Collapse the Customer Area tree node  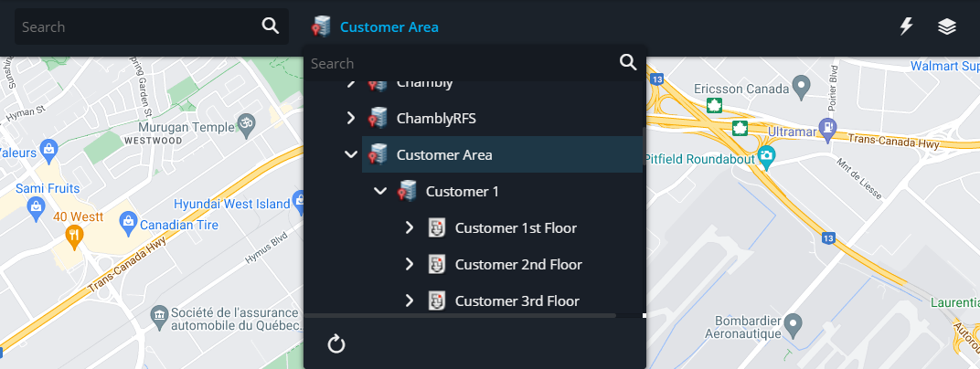point(351,154)
